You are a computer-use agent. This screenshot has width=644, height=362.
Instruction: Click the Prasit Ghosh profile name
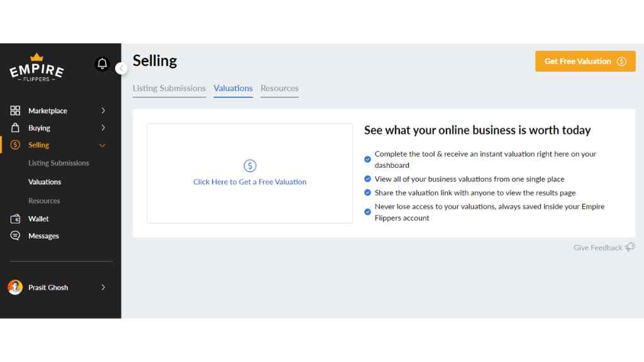tap(48, 287)
